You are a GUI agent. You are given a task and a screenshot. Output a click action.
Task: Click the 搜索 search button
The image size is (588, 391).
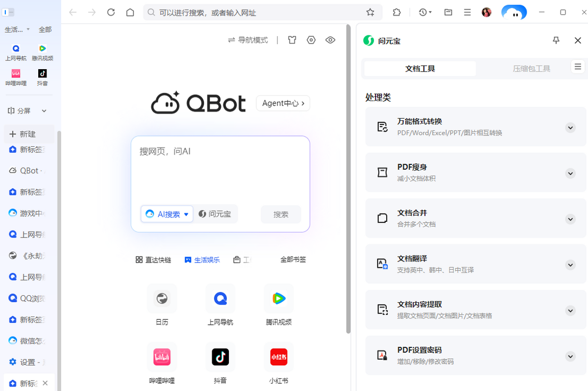coord(280,214)
